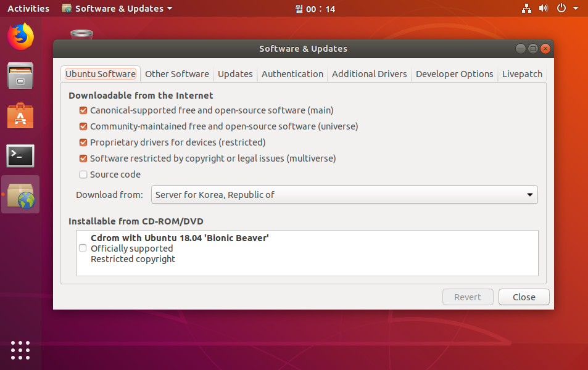The width and height of the screenshot is (588, 370).
Task: Uncheck Community-maintained software (universe)
Action: point(83,126)
